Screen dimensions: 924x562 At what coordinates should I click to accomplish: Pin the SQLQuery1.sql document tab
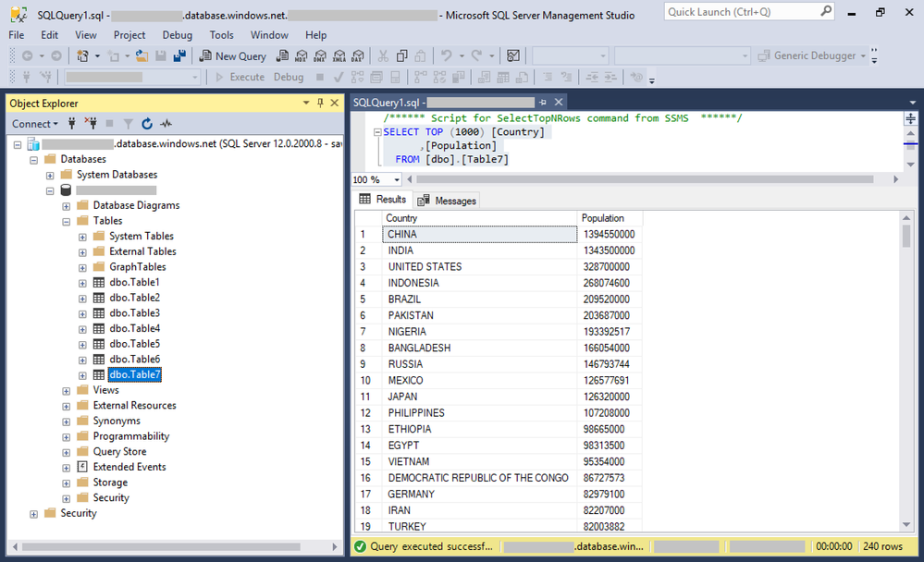544,103
